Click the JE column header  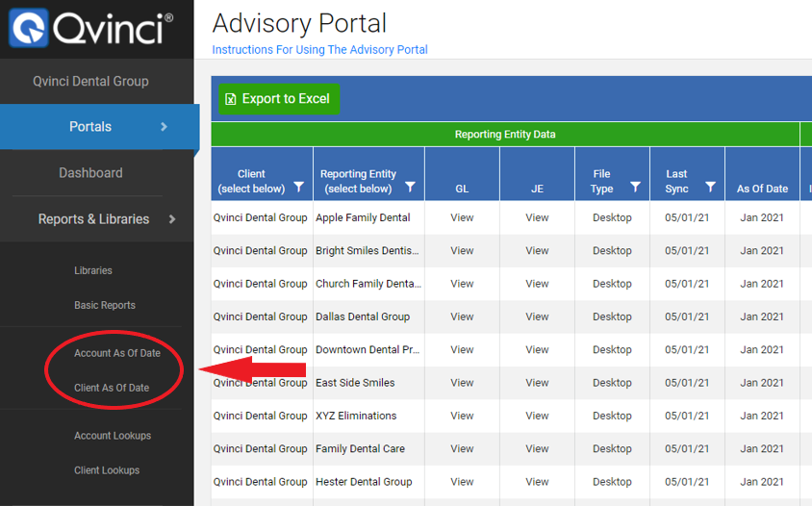coord(537,174)
